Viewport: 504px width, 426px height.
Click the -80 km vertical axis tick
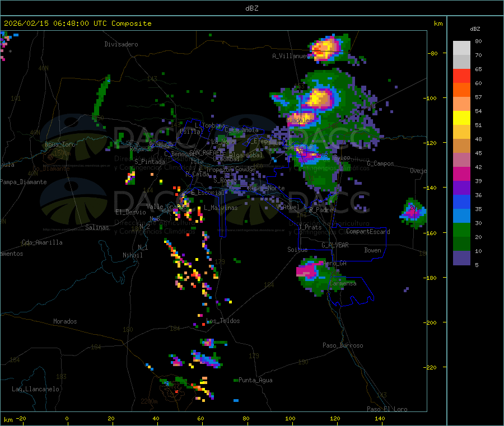click(x=433, y=53)
